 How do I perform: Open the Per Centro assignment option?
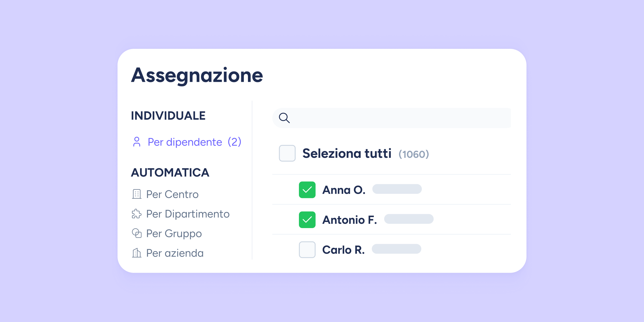pyautogui.click(x=172, y=194)
